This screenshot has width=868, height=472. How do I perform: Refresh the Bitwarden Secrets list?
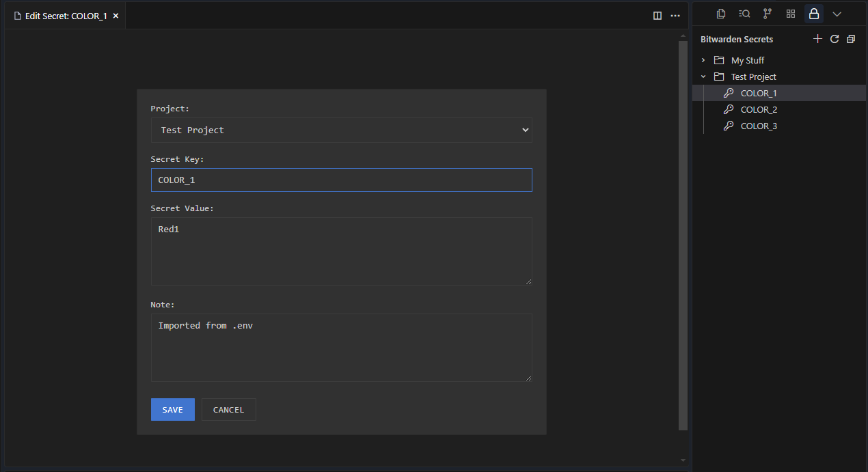[x=835, y=39]
